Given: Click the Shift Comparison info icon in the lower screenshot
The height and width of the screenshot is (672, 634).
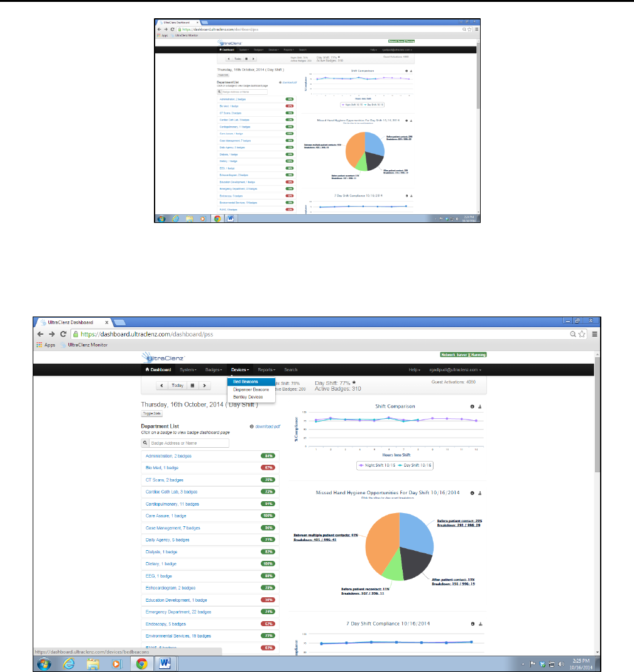Looking at the screenshot, I should click(473, 407).
